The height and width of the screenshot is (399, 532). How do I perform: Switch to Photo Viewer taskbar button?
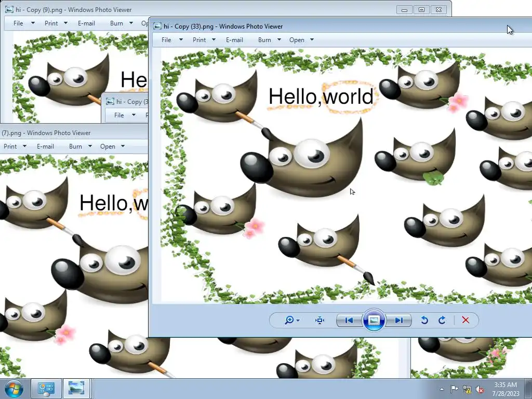[76, 389]
